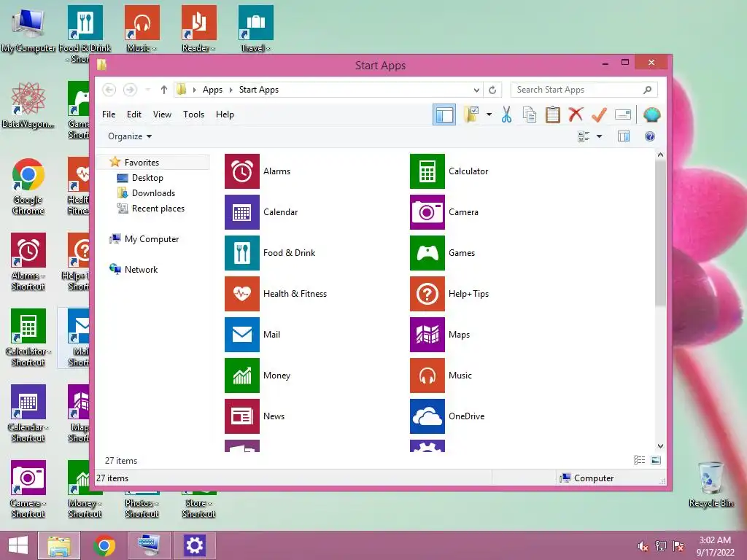This screenshot has width=747, height=560.
Task: Open the Help question mark icon
Action: (x=650, y=136)
